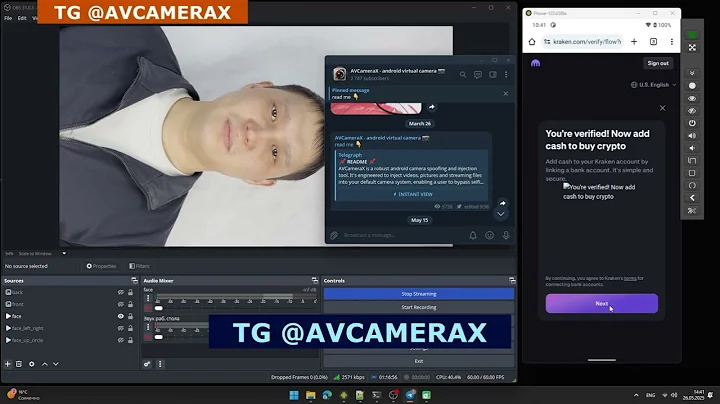Search in the AVCameraX Telegram channel

(463, 74)
